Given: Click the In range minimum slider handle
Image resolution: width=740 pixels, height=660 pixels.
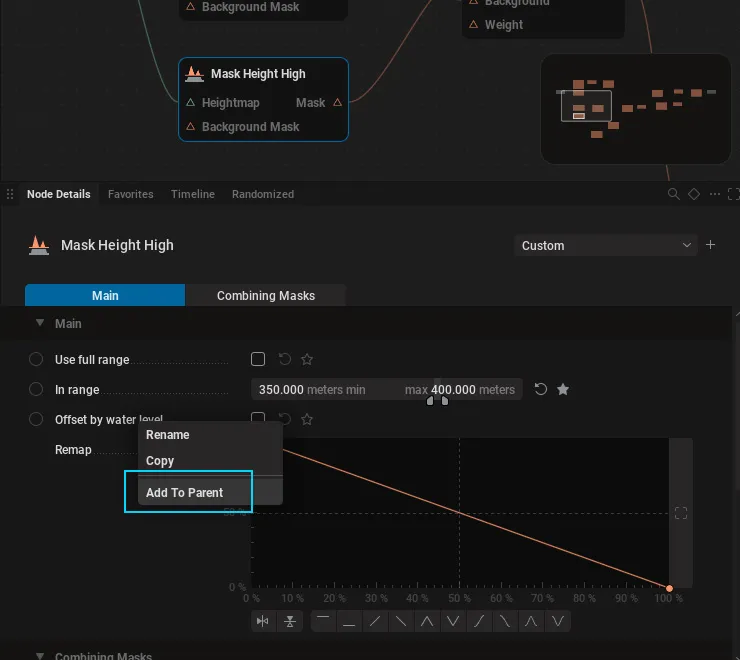Looking at the screenshot, I should [429, 401].
